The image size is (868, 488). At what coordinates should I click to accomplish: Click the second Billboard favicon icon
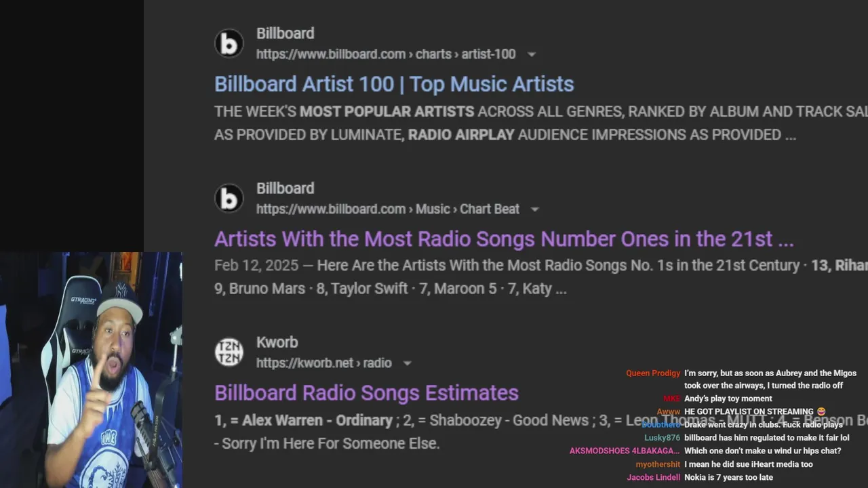coord(229,199)
